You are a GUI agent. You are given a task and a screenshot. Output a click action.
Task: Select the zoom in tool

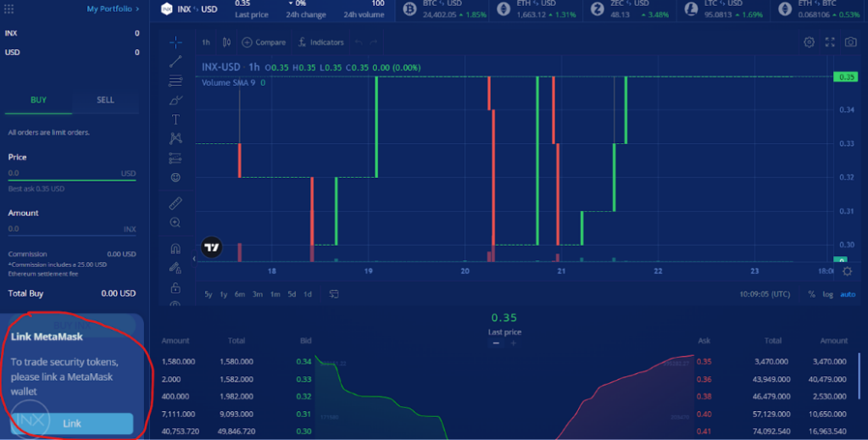175,222
